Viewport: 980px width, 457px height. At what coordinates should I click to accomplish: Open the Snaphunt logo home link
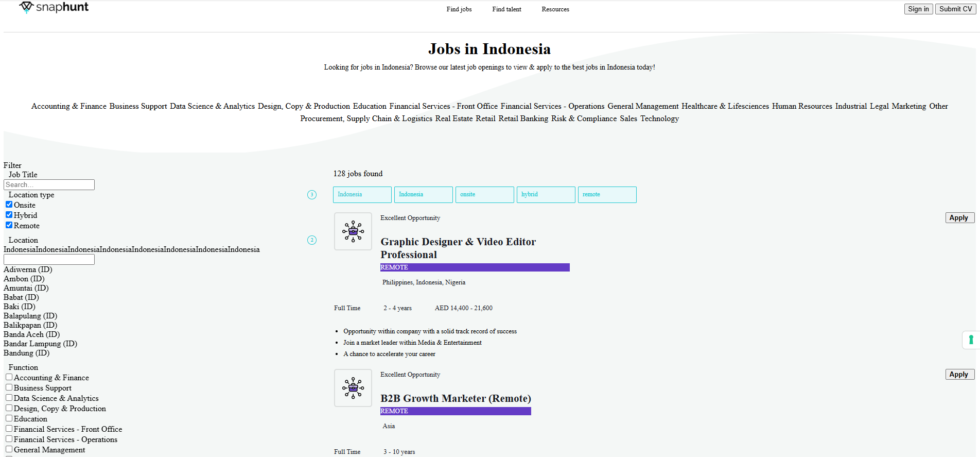54,7
